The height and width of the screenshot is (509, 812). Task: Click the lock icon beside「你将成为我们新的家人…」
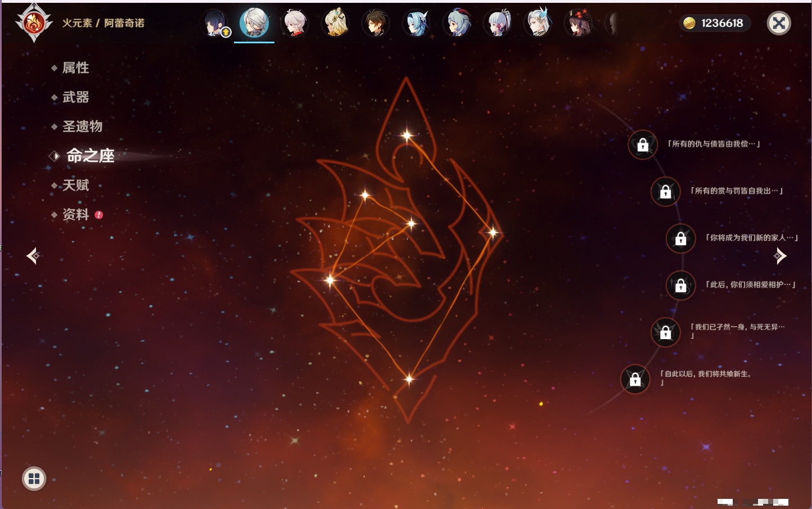point(681,238)
